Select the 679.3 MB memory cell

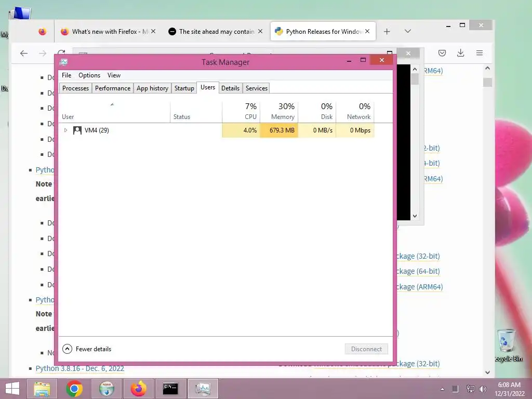[279, 130]
